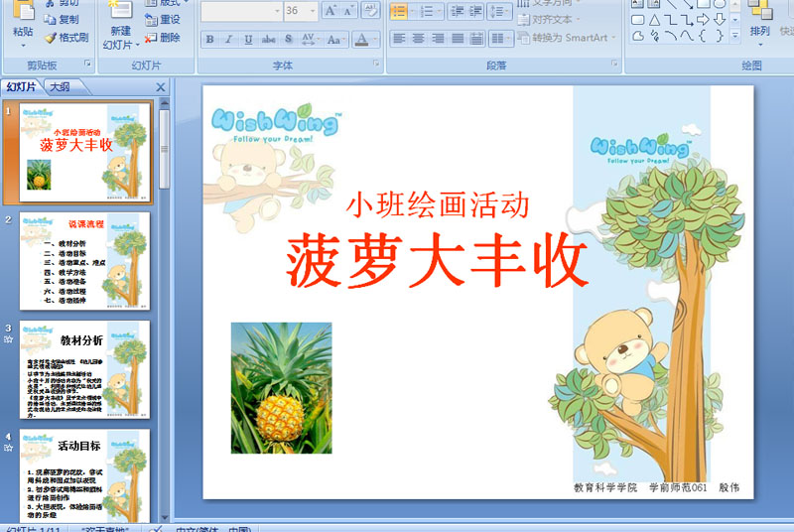This screenshot has height=532, width=794.
Task: Select the cloud shape
Action: [x=638, y=36]
